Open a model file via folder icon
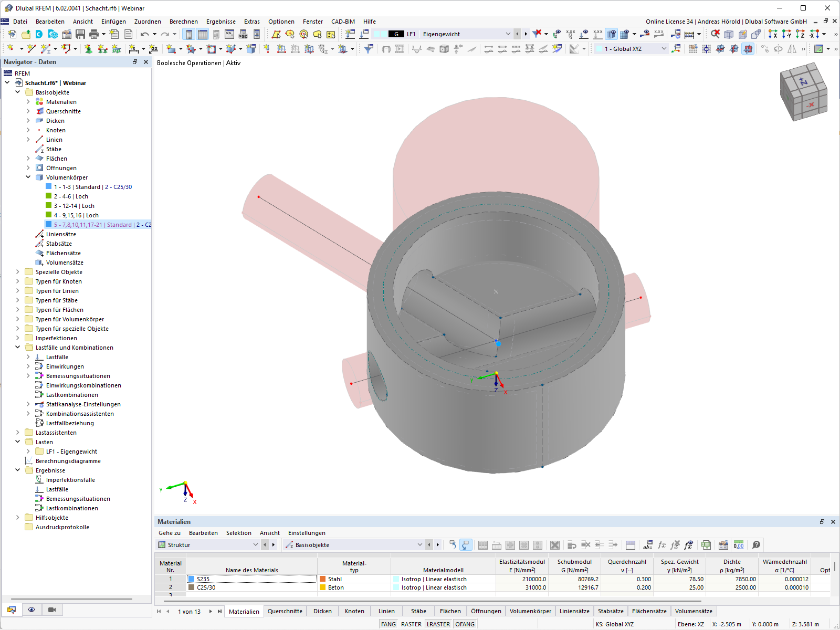The height and width of the screenshot is (630, 840). pos(26,34)
